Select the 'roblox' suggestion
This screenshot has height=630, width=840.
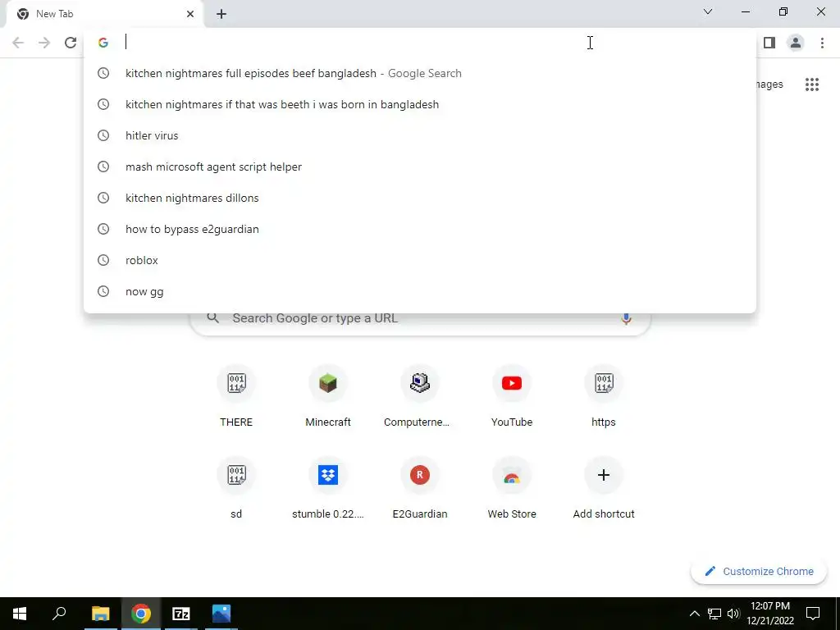419,260
